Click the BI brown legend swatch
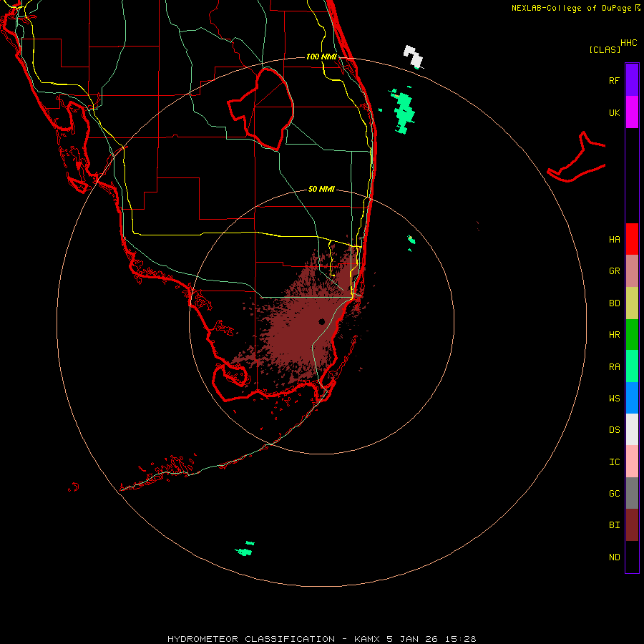This screenshot has height=644, width=644. click(x=632, y=525)
